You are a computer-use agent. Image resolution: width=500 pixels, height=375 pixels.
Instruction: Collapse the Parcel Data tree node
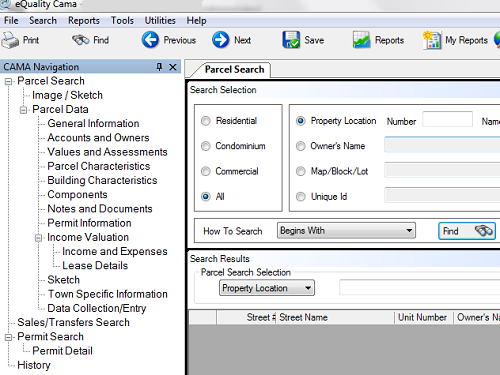(23, 110)
